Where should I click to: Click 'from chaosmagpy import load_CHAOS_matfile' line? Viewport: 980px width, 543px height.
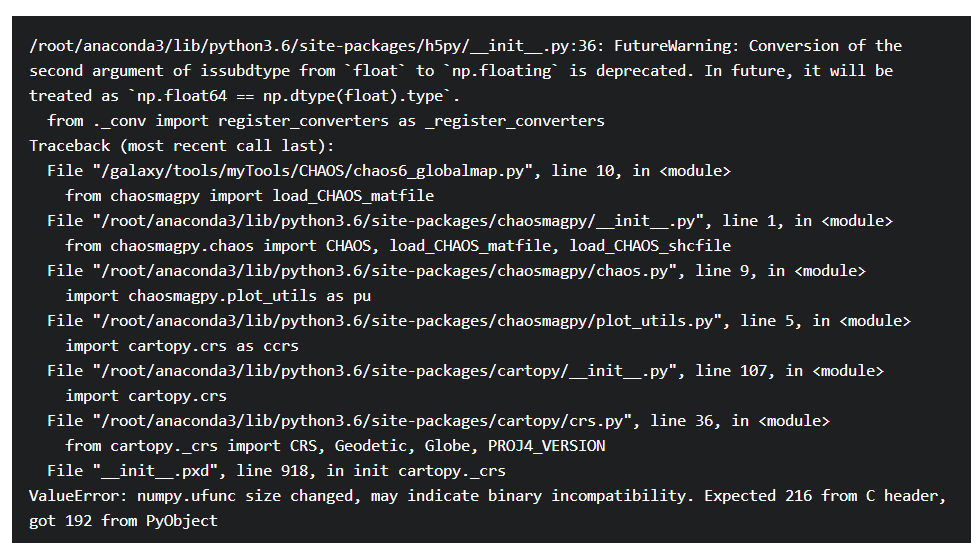coord(249,196)
